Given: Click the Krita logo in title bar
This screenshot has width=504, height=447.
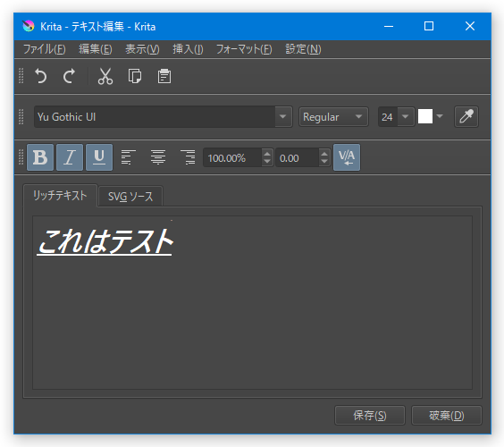Looking at the screenshot, I should [29, 26].
